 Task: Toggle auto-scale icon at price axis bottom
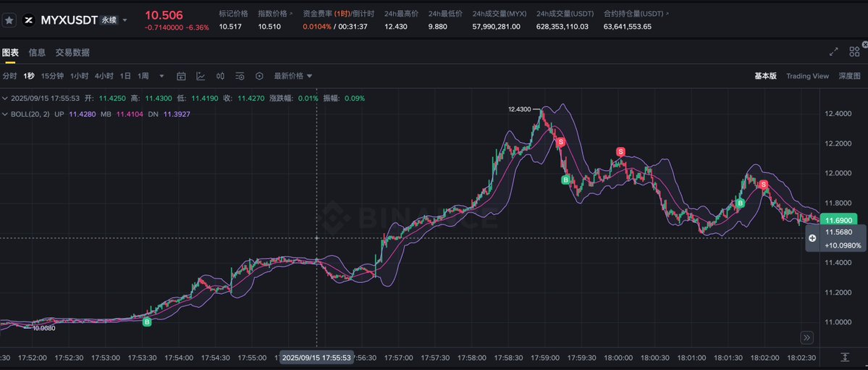click(845, 357)
